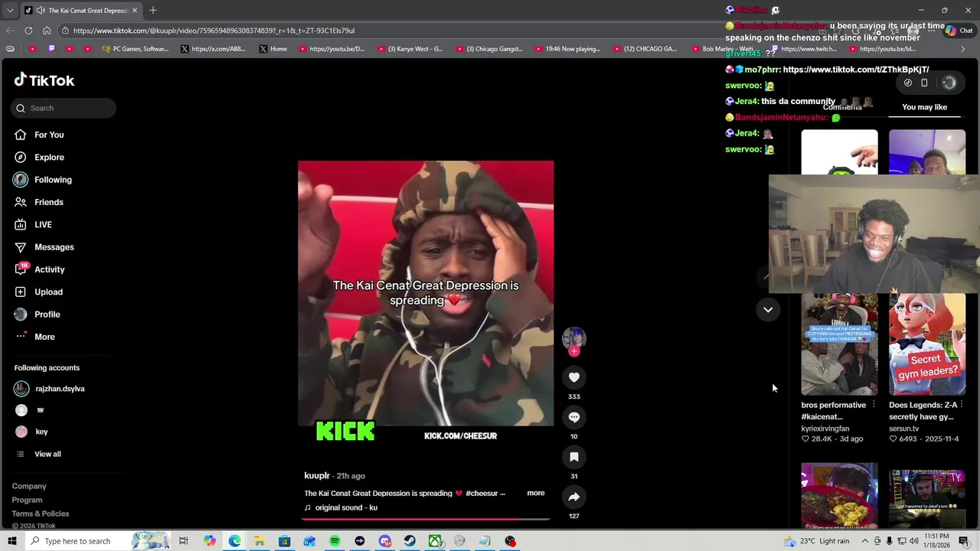The image size is (980, 551).
Task: Show more bookmarks with the chevron
Action: [x=962, y=49]
